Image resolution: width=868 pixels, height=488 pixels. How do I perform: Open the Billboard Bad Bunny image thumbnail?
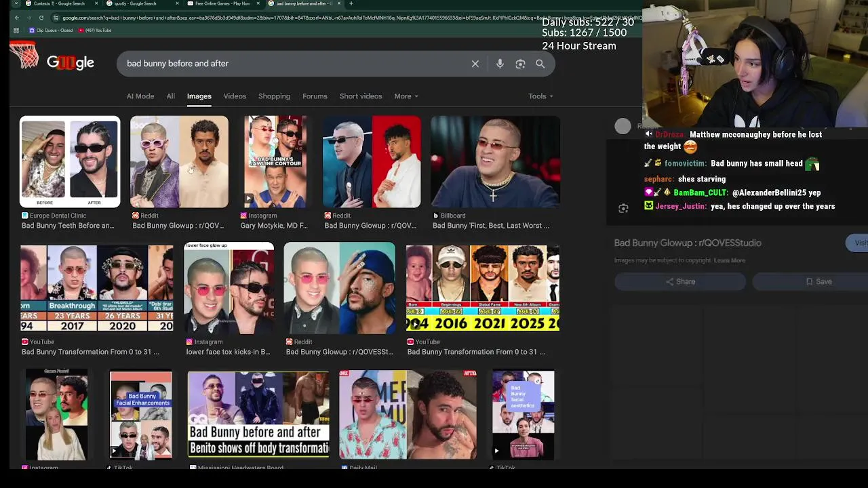(x=495, y=161)
